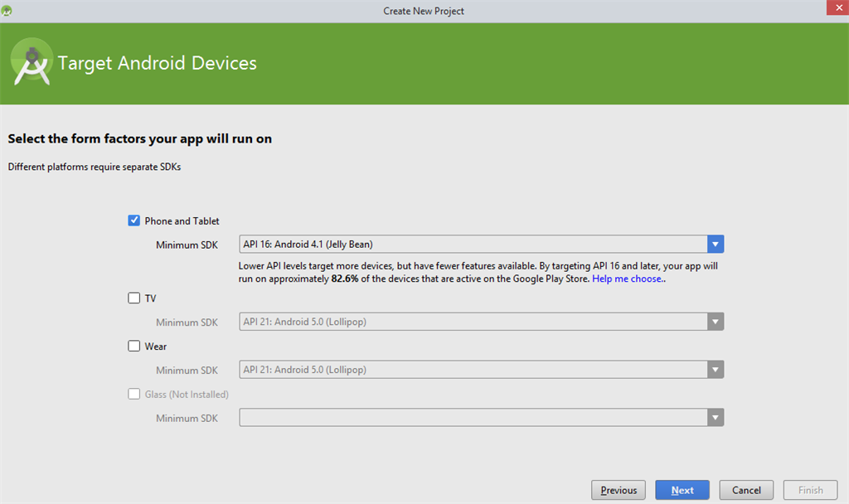
Task: Enable the TV form factor checkbox
Action: tap(134, 298)
